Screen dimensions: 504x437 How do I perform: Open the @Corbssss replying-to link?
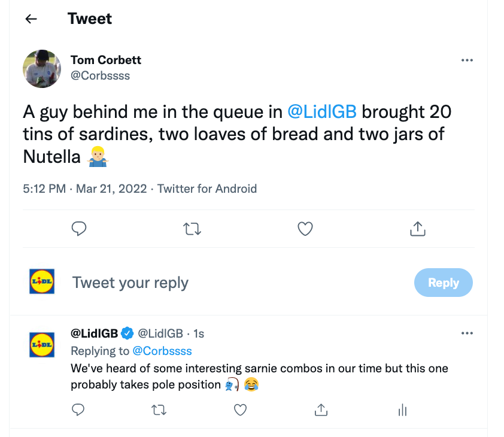(x=162, y=351)
